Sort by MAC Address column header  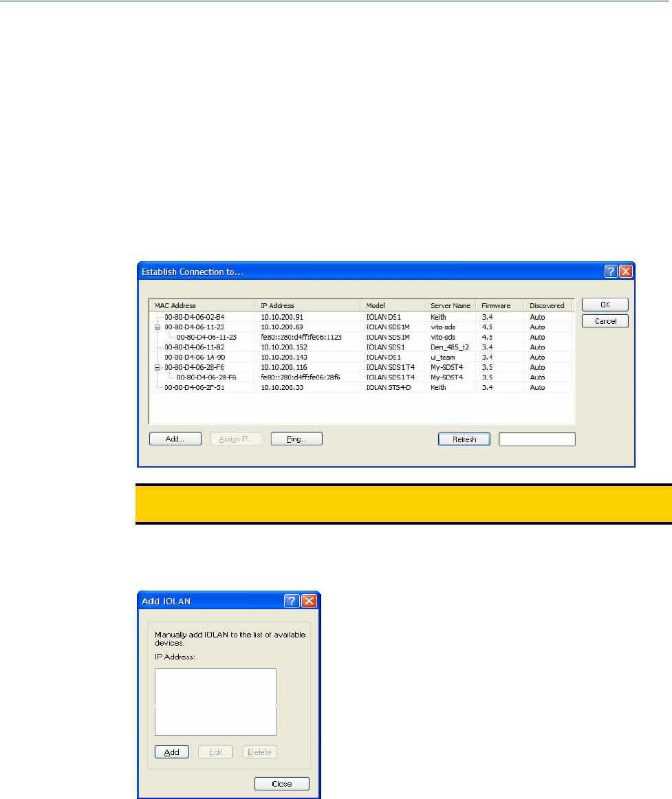(202, 306)
